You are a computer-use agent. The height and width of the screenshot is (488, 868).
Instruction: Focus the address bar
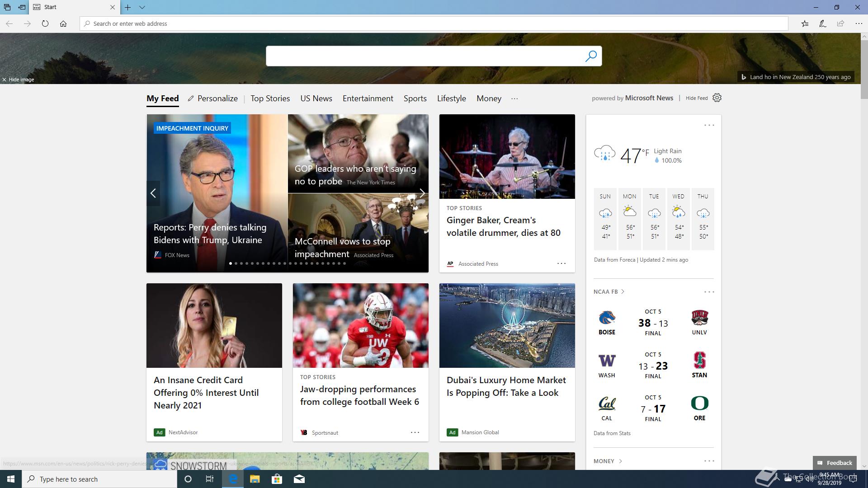click(x=434, y=23)
